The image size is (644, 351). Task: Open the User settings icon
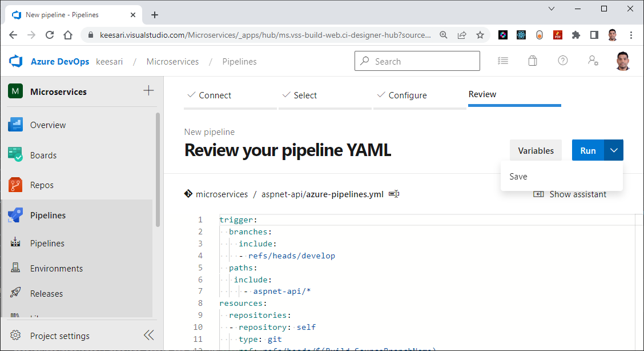click(x=593, y=61)
